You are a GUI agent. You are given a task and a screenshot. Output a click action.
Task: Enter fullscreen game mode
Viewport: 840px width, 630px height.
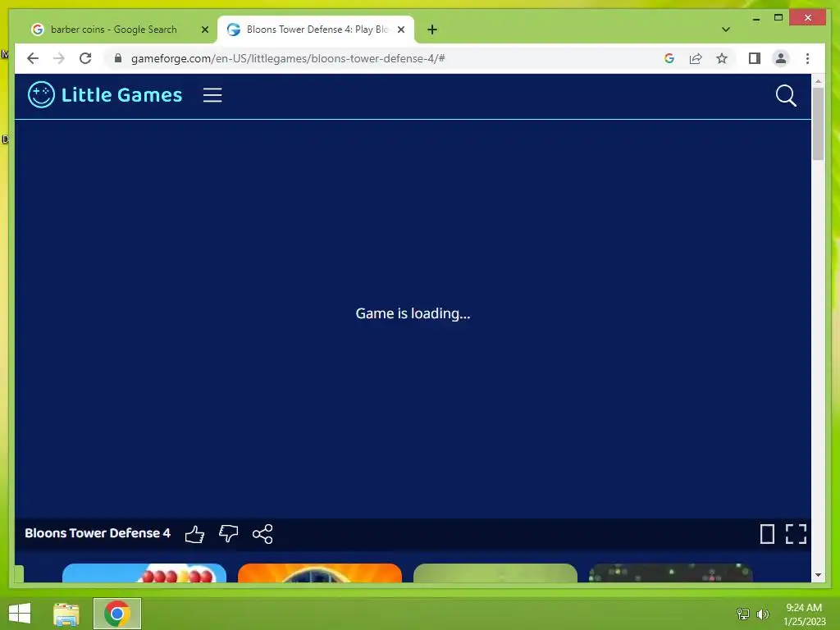click(796, 534)
